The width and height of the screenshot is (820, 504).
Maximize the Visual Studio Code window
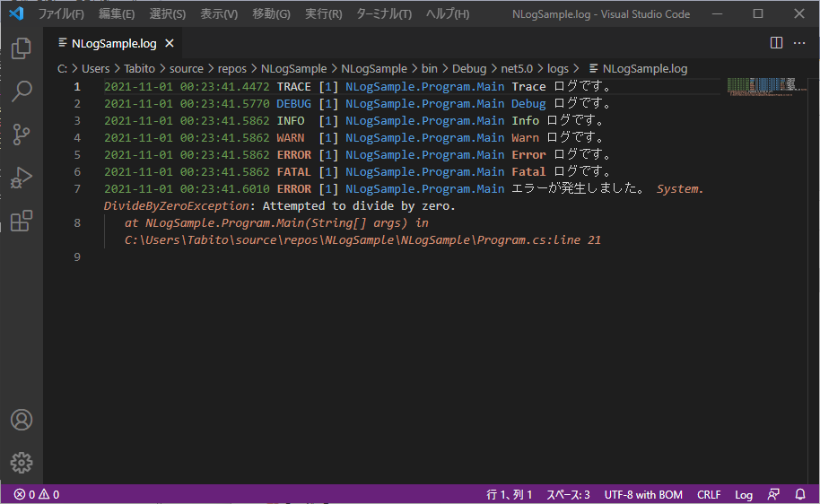[x=758, y=14]
